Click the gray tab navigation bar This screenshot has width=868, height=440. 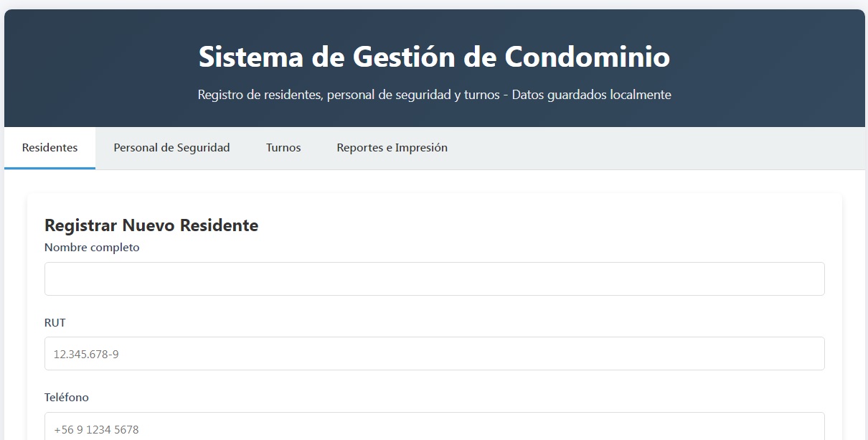[x=610, y=148]
